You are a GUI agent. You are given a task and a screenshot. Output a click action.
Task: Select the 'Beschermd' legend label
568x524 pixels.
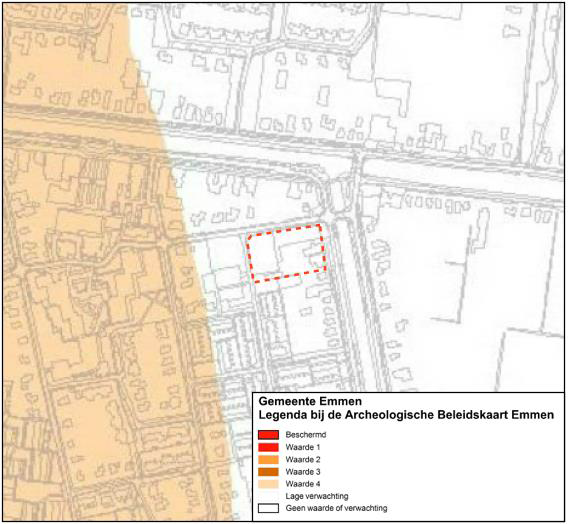[306, 435]
